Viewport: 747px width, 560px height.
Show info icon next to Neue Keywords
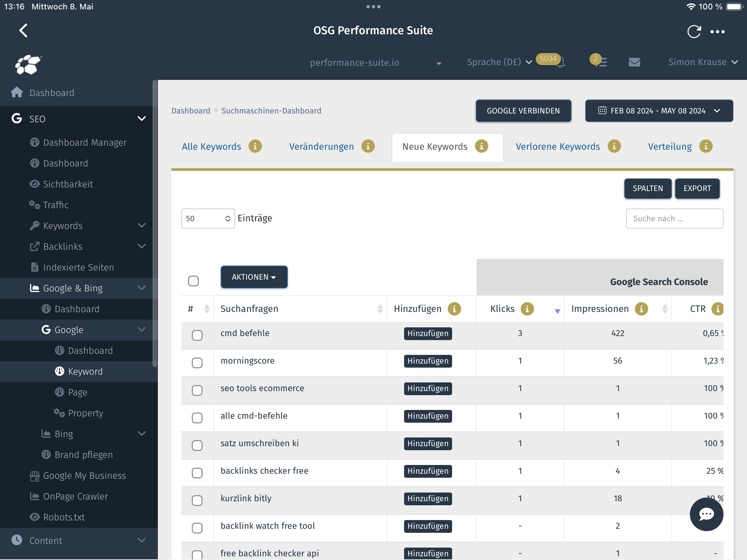click(x=482, y=146)
